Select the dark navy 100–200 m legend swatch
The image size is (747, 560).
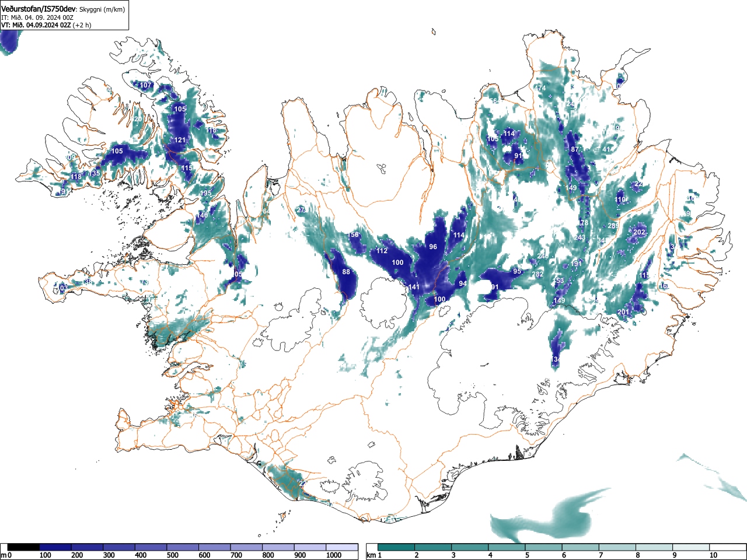click(55, 547)
